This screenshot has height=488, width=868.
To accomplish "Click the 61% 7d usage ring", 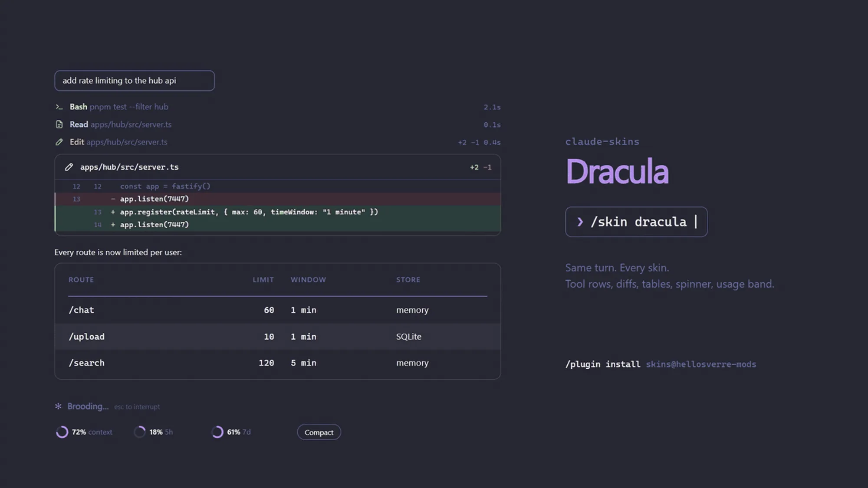I will [x=217, y=432].
